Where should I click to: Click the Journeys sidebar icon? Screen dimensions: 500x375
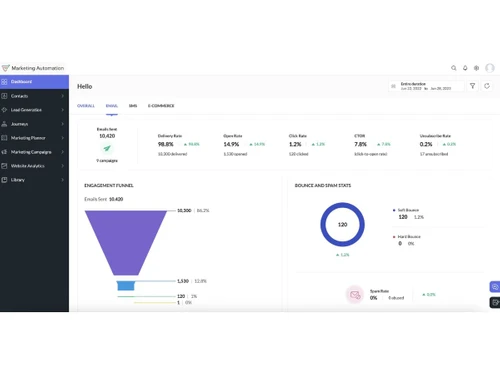pyautogui.click(x=4, y=124)
